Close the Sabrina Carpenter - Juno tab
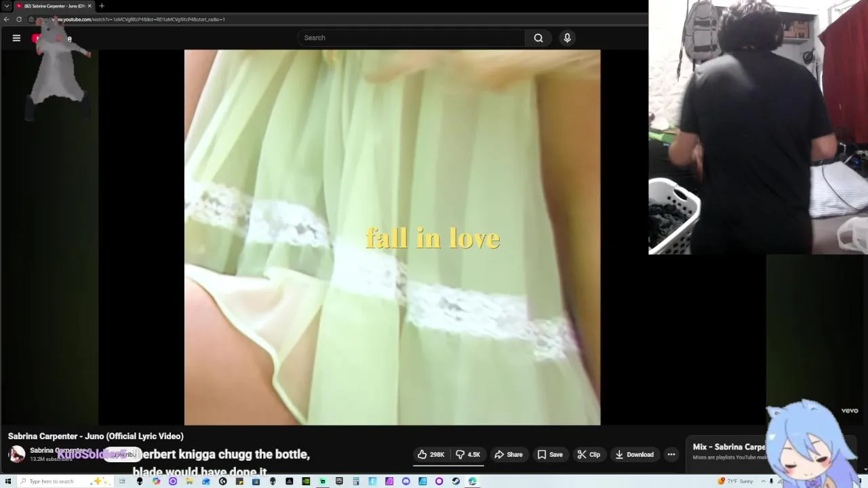 click(x=90, y=6)
